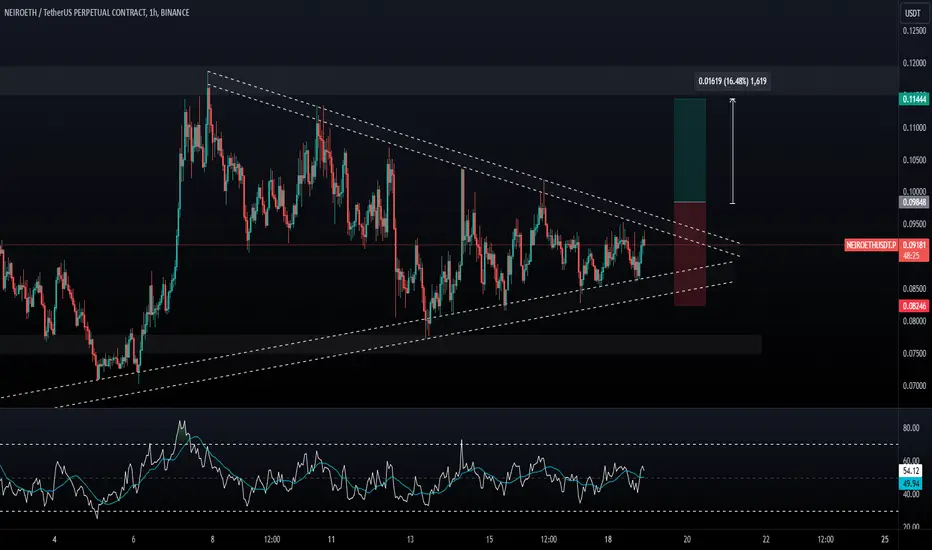Select the 0.08246 stop-loss price label
This screenshot has height=550, width=932.
[x=914, y=306]
